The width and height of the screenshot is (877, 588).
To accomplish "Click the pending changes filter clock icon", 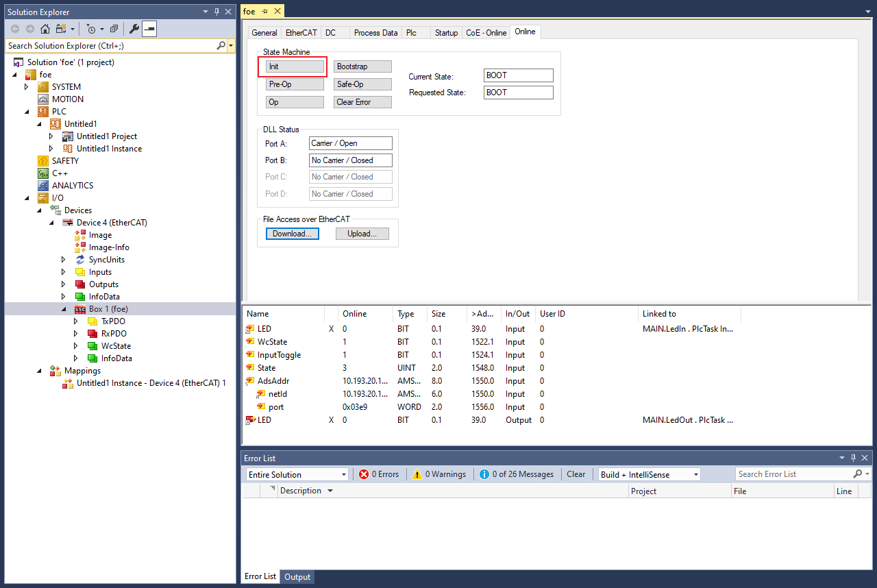I will click(x=91, y=29).
